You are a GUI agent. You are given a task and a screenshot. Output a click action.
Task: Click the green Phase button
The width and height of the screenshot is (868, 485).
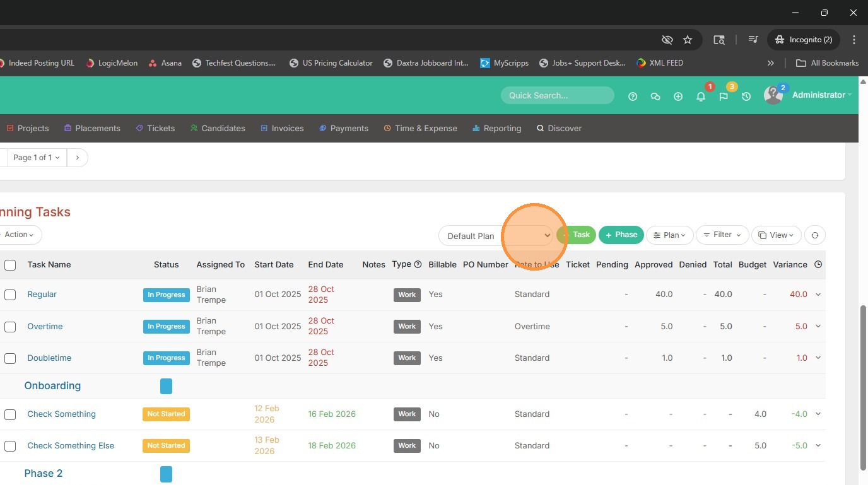[x=621, y=235]
